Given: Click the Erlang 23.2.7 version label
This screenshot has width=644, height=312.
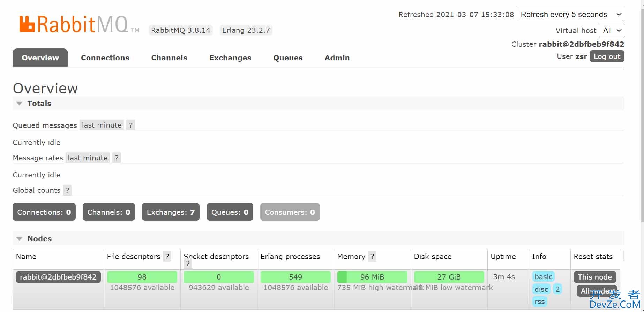Looking at the screenshot, I should click(246, 30).
